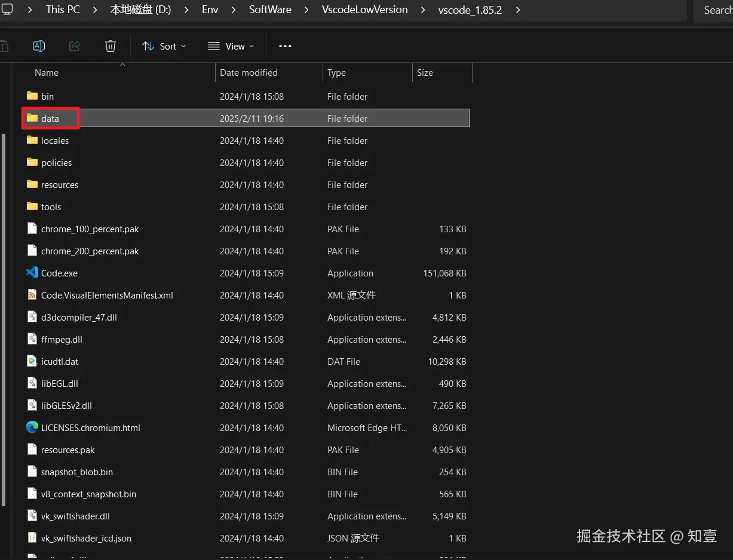Viewport: 733px width, 560px height.
Task: Select file name vk_swiftshader_icd.json
Action: coord(86,539)
